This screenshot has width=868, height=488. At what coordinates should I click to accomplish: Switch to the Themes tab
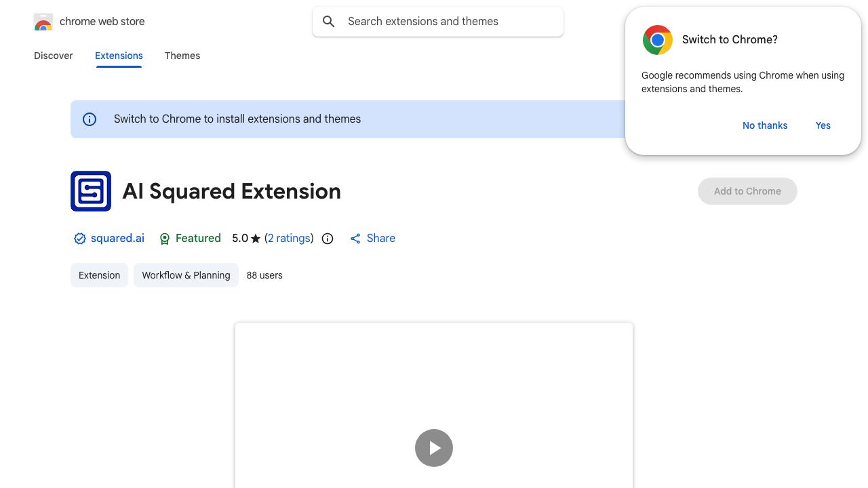pos(182,56)
